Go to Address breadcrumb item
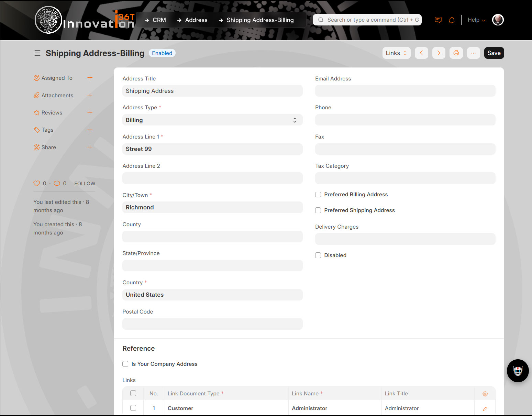 [196, 20]
